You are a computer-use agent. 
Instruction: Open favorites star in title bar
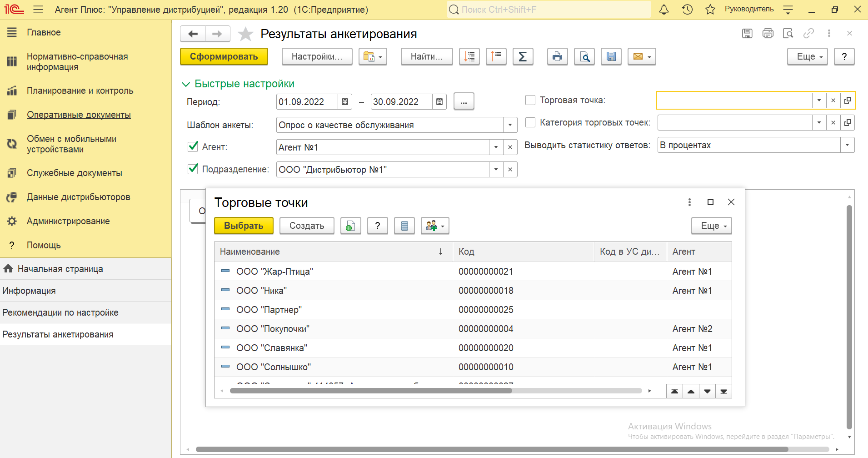coord(710,10)
